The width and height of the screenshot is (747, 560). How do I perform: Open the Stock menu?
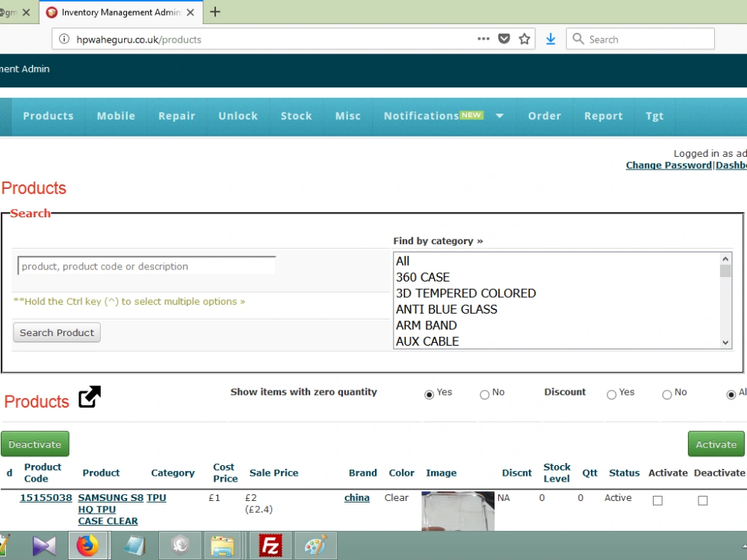pos(296,116)
